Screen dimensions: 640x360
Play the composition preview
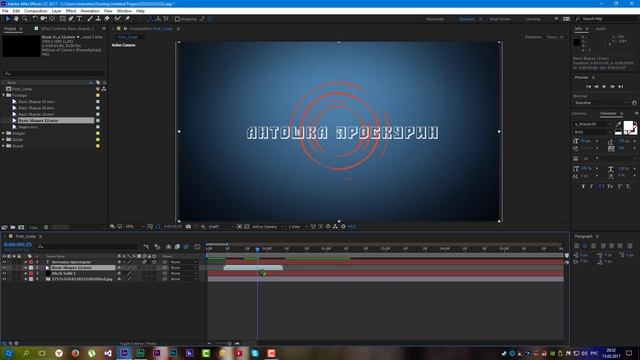click(604, 87)
